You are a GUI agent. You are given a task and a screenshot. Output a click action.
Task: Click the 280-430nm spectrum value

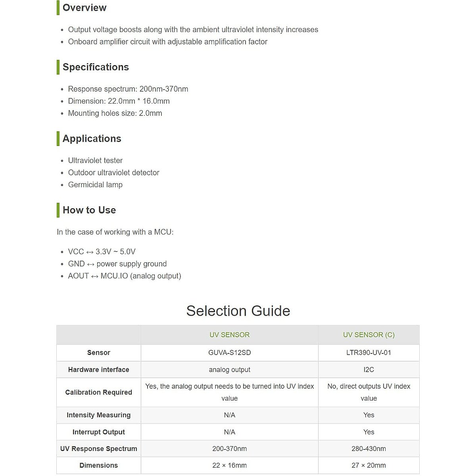(x=369, y=449)
